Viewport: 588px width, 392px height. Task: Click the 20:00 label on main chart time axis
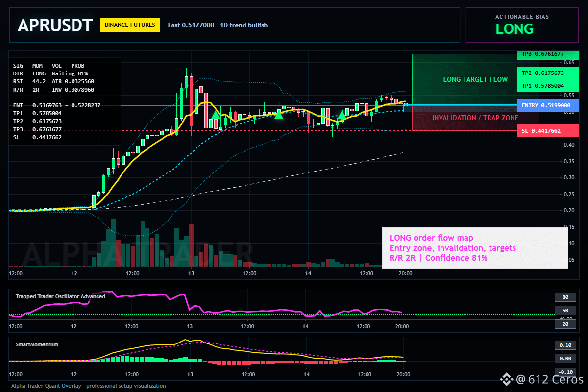(x=405, y=273)
